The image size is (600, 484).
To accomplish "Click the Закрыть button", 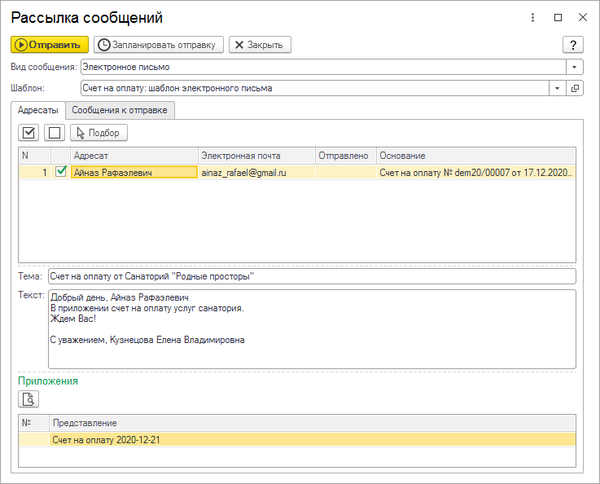I will point(260,45).
